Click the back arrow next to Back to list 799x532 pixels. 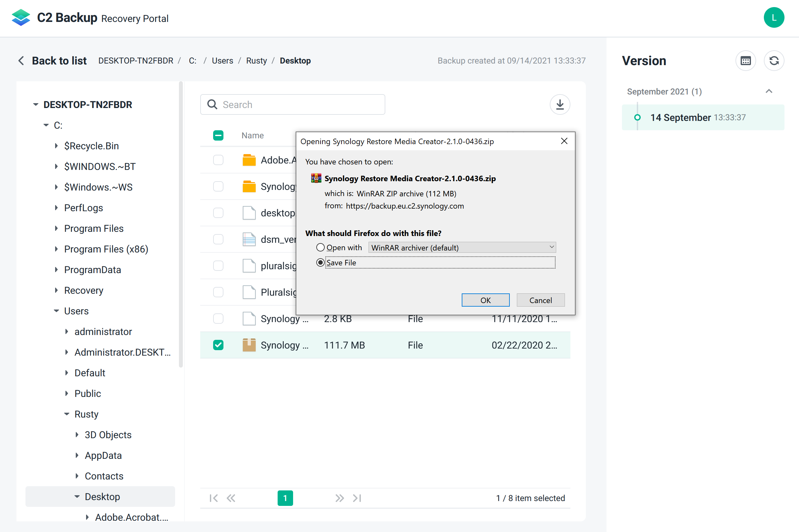[21, 61]
